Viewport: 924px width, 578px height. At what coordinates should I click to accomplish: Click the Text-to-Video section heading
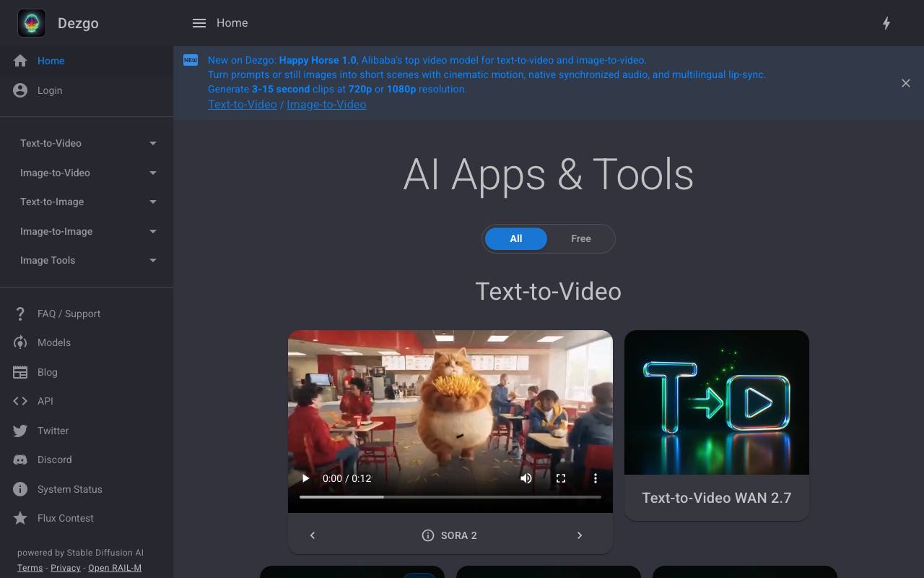(x=549, y=291)
